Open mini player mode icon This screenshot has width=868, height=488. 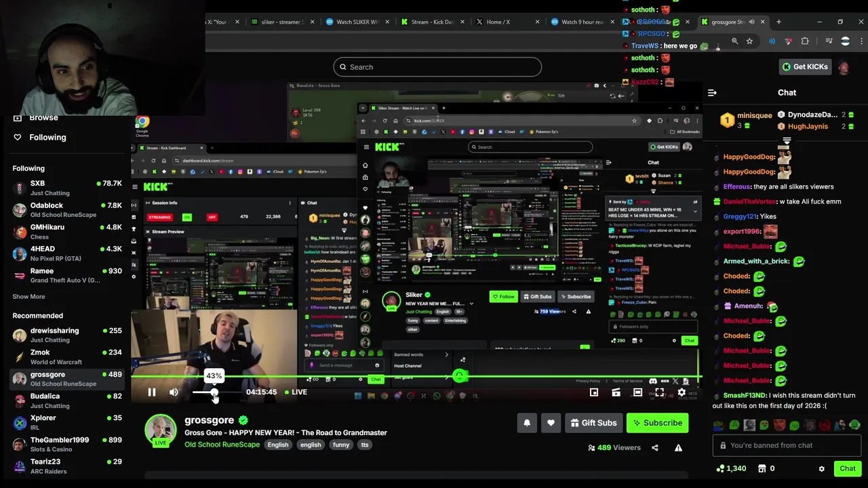pyautogui.click(x=594, y=392)
